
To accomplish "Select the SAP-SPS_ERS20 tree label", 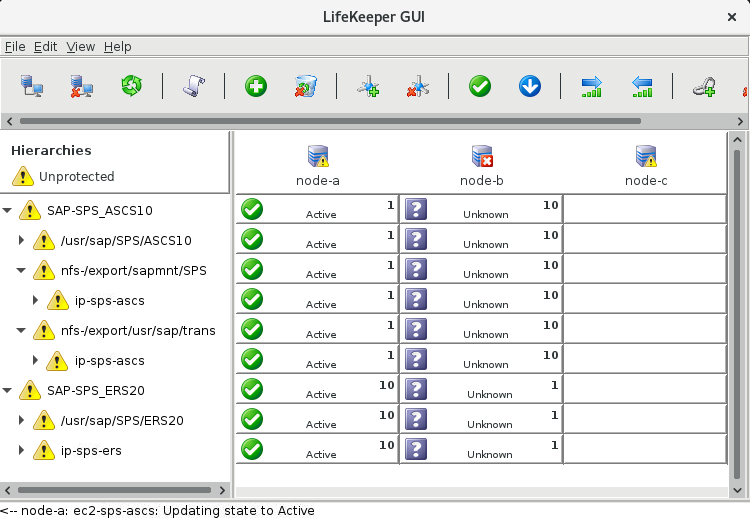I will 96,391.
